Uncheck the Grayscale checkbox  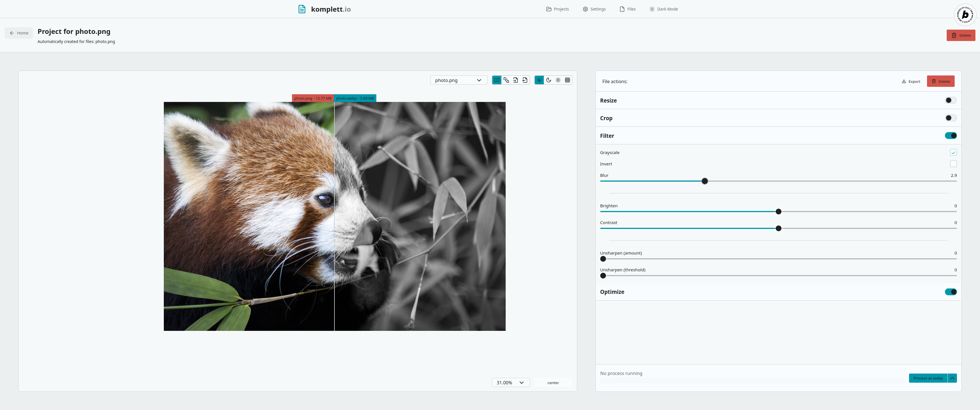coord(953,153)
